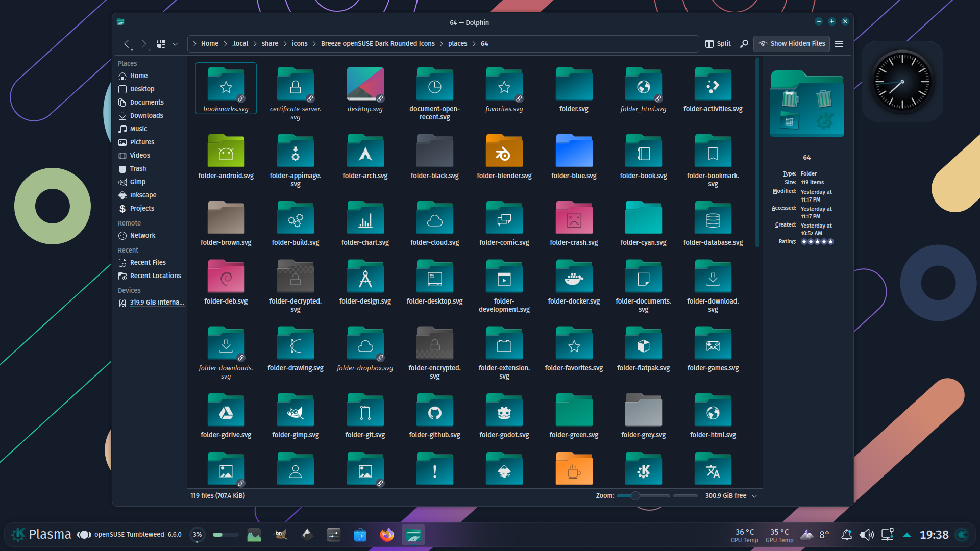Launch Firefox from the taskbar
This screenshot has width=980, height=551.
[387, 535]
